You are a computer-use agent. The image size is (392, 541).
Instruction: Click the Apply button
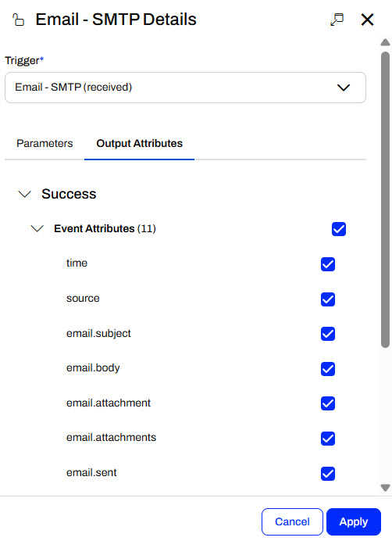click(x=354, y=521)
